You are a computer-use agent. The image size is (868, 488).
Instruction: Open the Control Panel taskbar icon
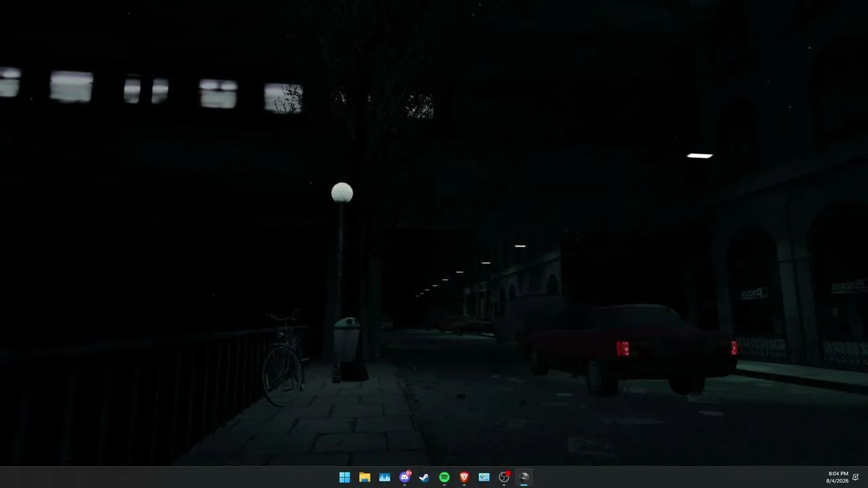click(484, 477)
